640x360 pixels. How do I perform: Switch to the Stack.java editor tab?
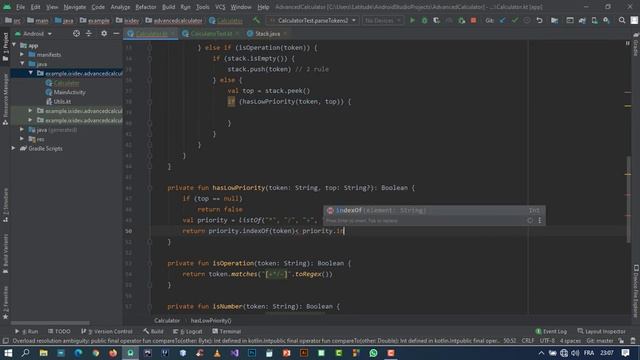point(267,33)
